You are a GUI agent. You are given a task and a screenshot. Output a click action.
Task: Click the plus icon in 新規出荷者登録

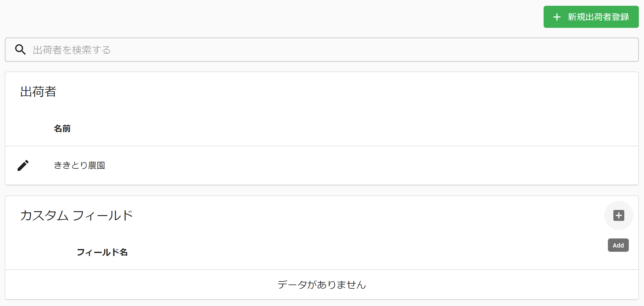[x=557, y=17]
